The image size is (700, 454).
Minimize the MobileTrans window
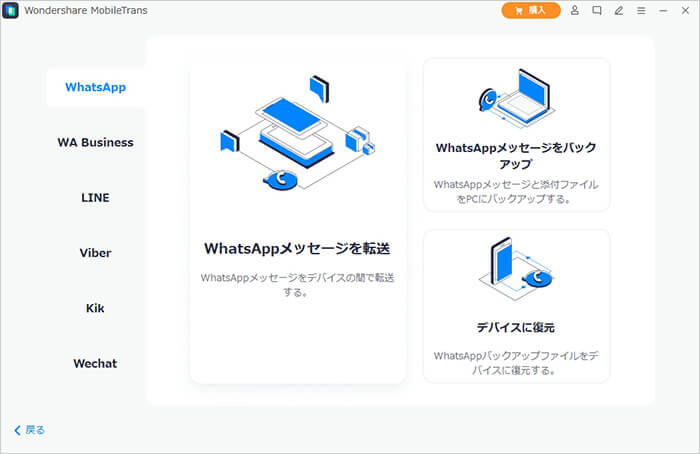coord(663,11)
